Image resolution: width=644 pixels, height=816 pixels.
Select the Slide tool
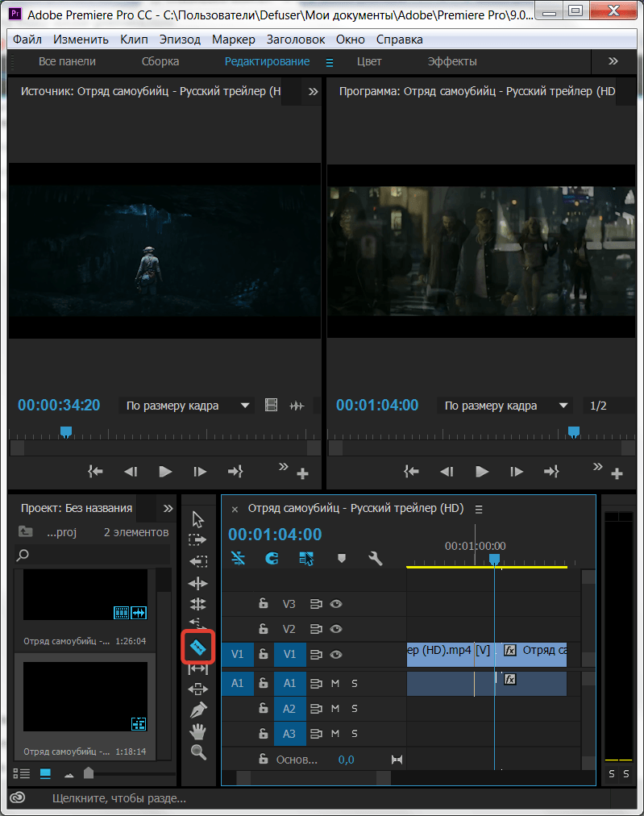pyautogui.click(x=197, y=689)
